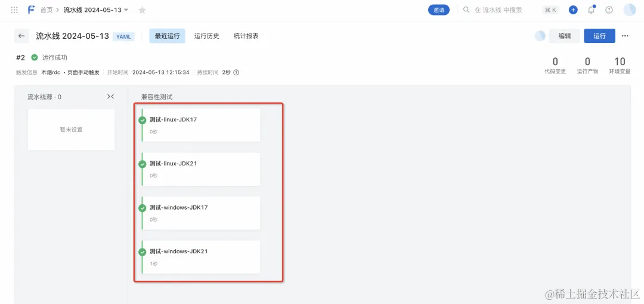Click the run number #2
Image resolution: width=644 pixels, height=304 pixels.
point(20,57)
